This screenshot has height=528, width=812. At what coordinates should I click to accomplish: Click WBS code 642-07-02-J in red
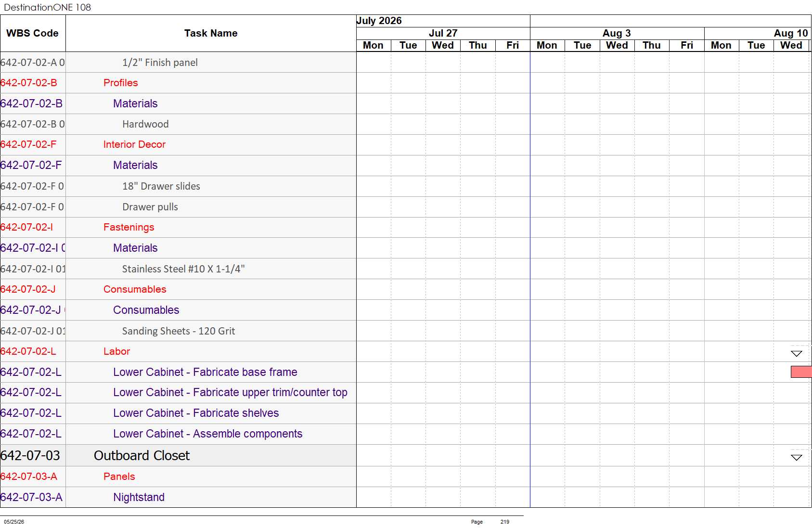[28, 289]
